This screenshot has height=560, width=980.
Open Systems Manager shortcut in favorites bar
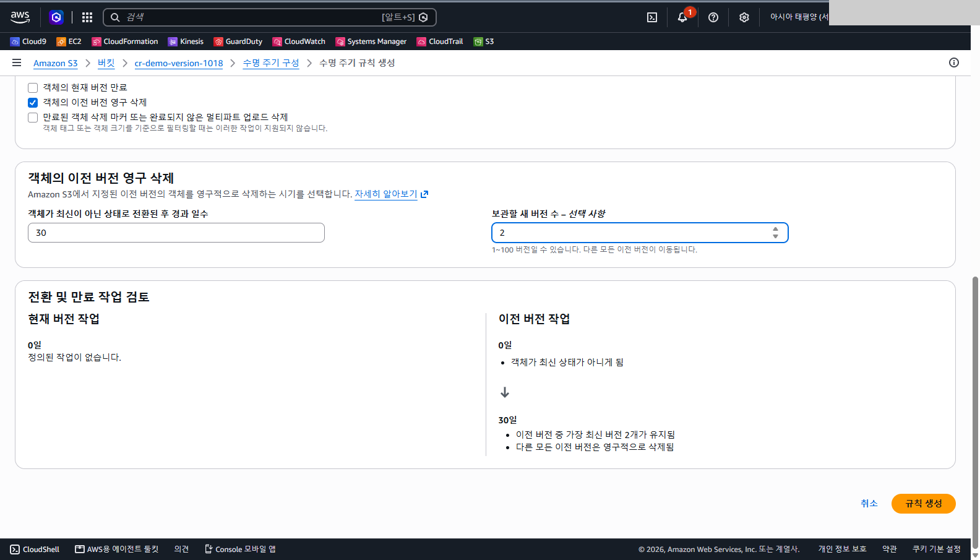371,41
